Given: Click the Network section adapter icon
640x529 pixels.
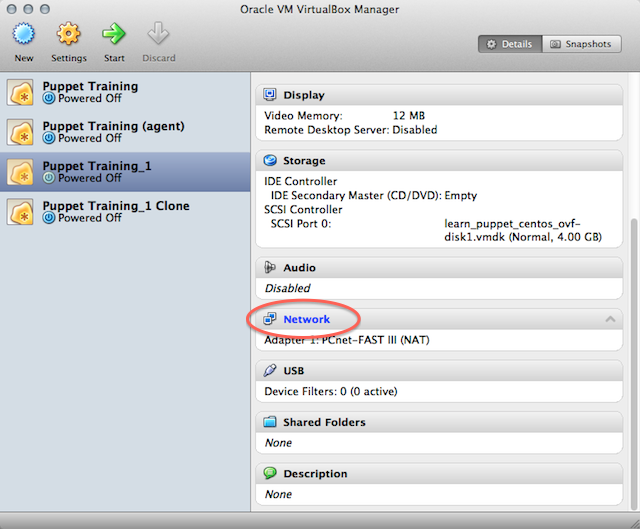Looking at the screenshot, I should tap(270, 319).
